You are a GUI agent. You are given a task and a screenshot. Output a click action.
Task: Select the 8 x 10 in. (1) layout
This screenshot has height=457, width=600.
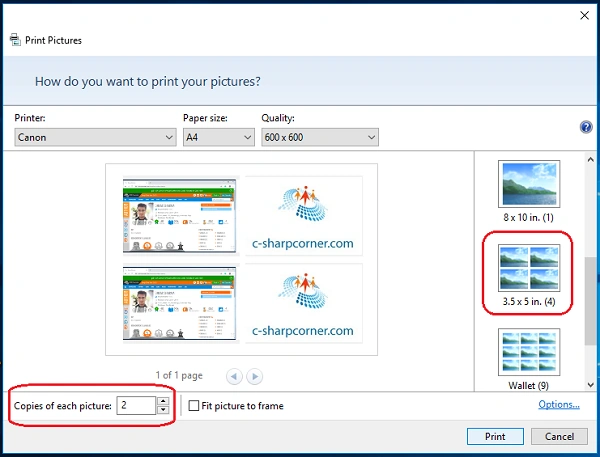pos(529,191)
